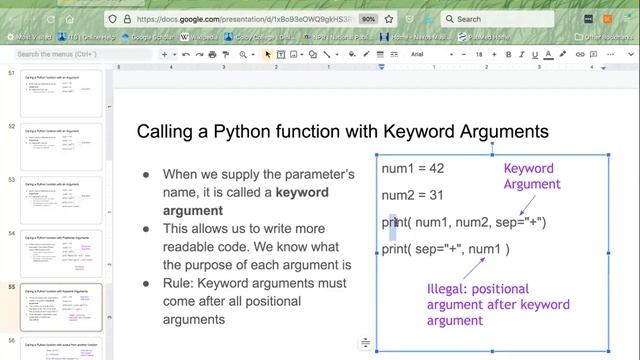640x360 pixels.
Task: Click the browser Search box
Action: point(498,19)
